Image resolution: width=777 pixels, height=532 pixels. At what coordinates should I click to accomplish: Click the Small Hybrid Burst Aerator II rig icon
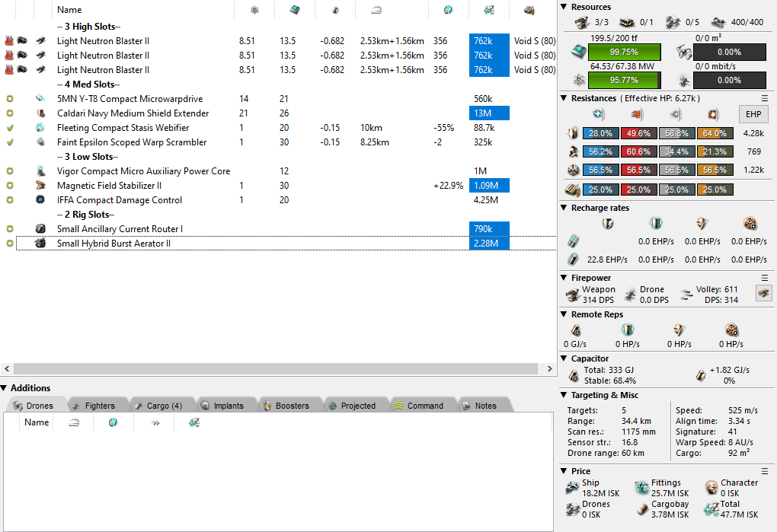[x=40, y=244]
